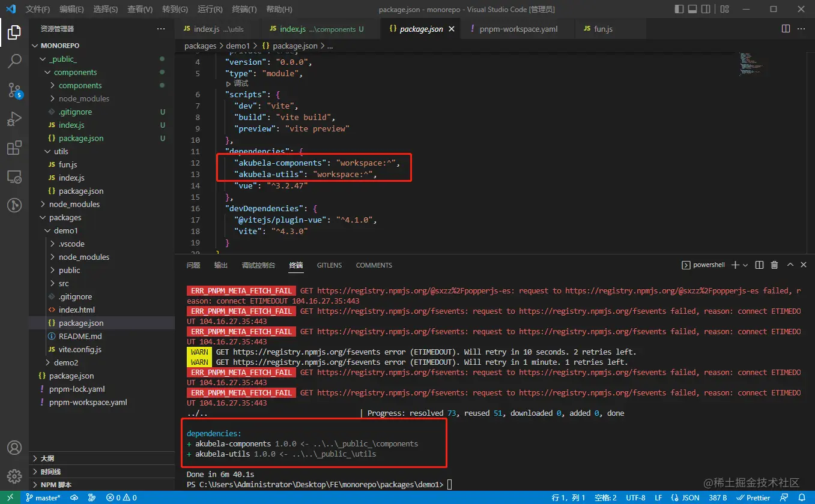The image size is (815, 504).
Task: Open Manage gear settings icon
Action: pos(14,476)
